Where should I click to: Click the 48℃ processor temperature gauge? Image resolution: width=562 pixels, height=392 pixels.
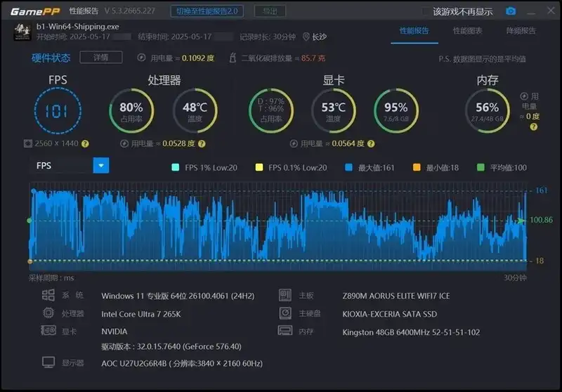[195, 111]
